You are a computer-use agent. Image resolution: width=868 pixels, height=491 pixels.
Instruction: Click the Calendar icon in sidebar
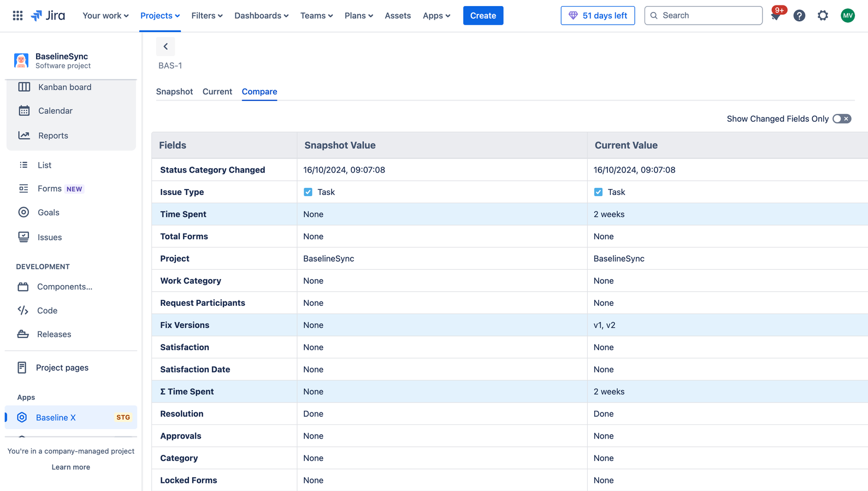tap(24, 111)
